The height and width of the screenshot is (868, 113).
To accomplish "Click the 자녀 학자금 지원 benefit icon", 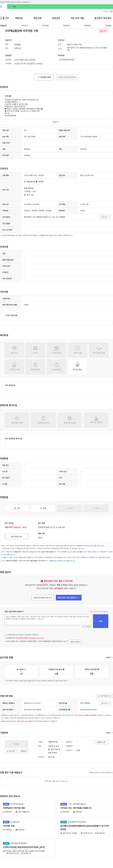I will click(x=99, y=350).
